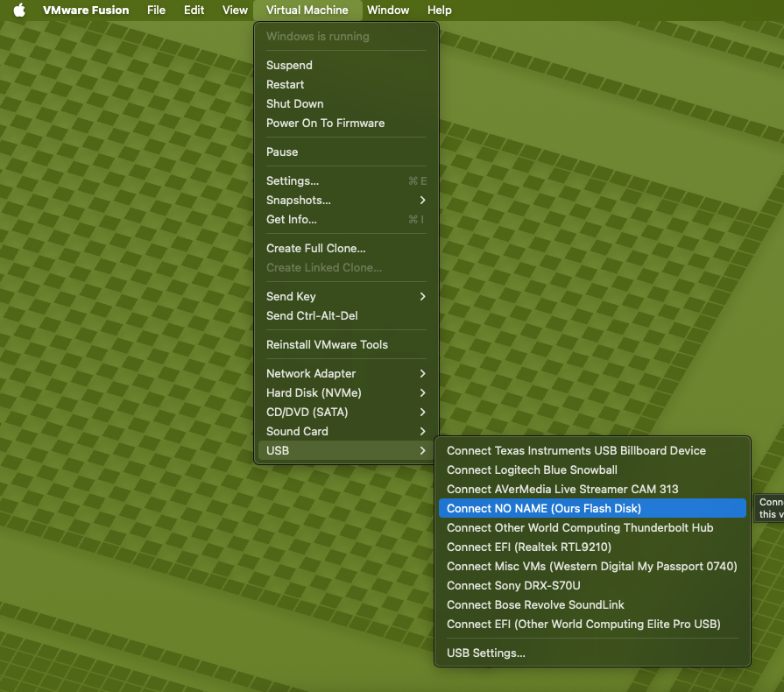
Task: Connect the Sony DRX-S70U drive
Action: (592, 585)
